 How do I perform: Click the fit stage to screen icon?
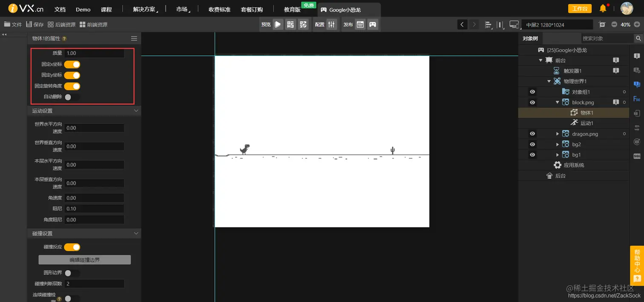tap(602, 25)
